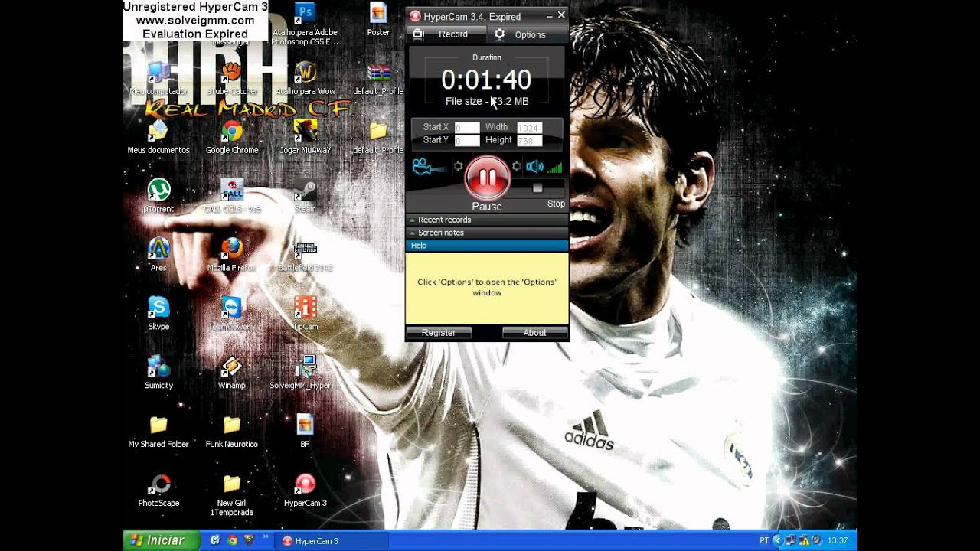Image resolution: width=980 pixels, height=551 pixels.
Task: Open audio settings gear beside speaker icon
Action: tap(517, 166)
